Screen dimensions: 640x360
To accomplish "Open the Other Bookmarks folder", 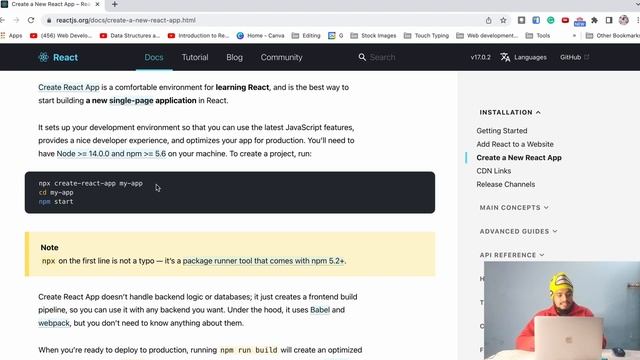I will tap(612, 36).
